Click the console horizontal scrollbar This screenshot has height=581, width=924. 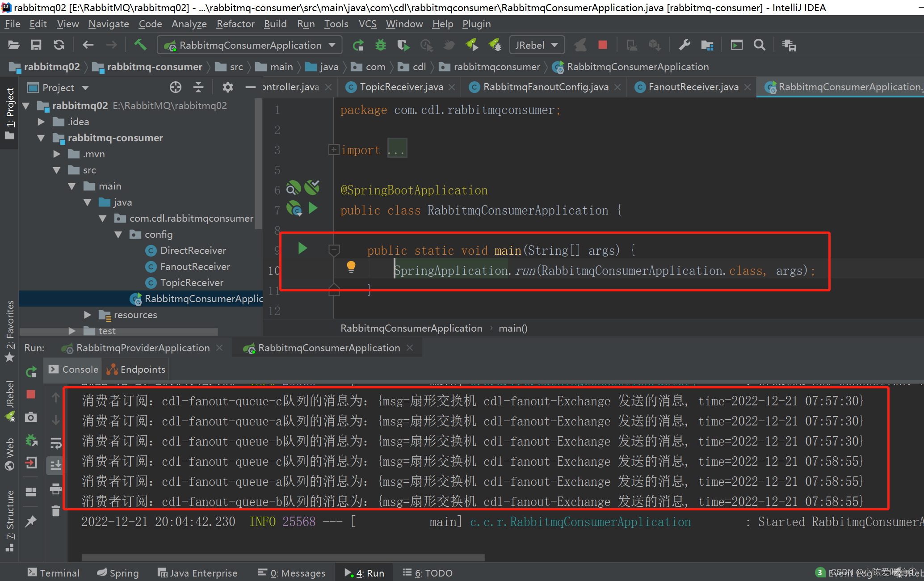(283, 557)
